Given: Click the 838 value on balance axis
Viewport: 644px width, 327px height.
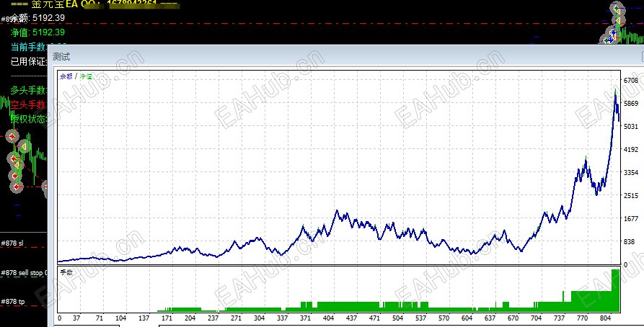Looking at the screenshot, I should pyautogui.click(x=629, y=242).
